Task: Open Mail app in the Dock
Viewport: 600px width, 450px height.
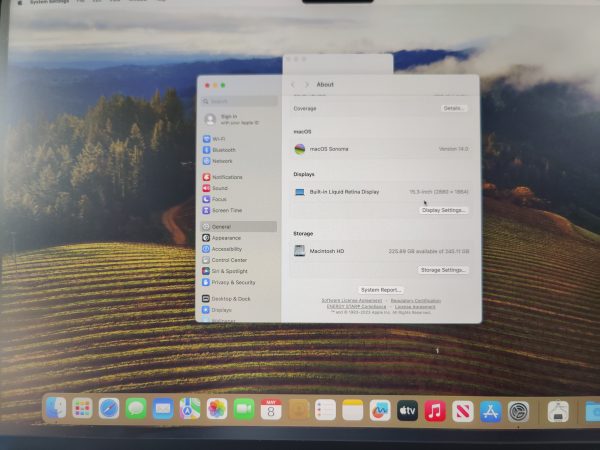Action: (163, 409)
